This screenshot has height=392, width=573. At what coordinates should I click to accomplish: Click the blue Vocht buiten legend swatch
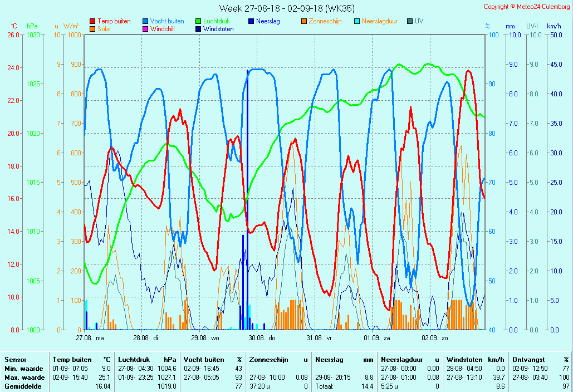(x=145, y=22)
